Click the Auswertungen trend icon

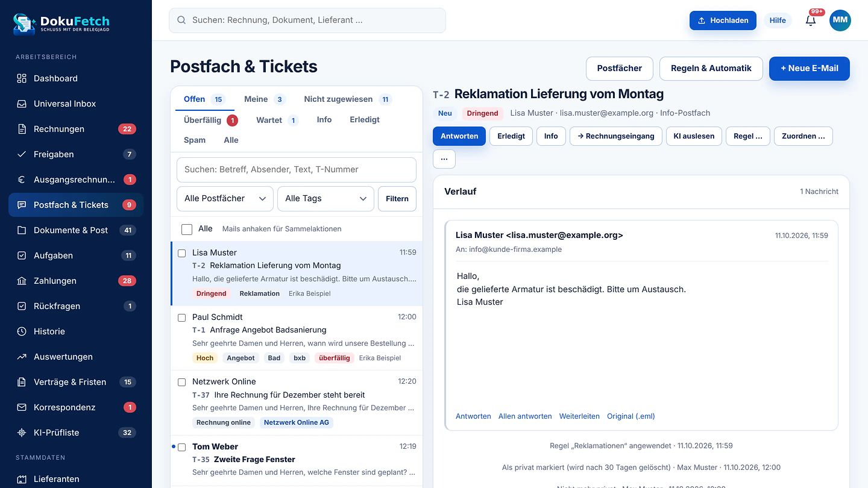(22, 357)
